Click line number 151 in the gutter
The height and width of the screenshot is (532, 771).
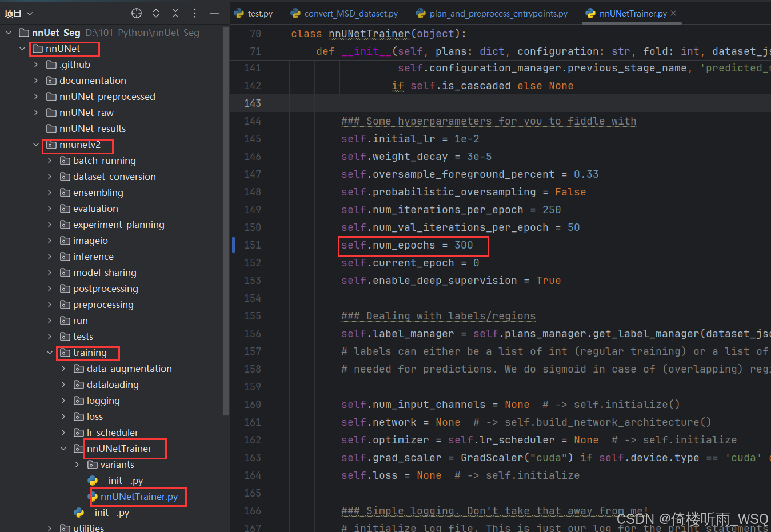tap(252, 245)
